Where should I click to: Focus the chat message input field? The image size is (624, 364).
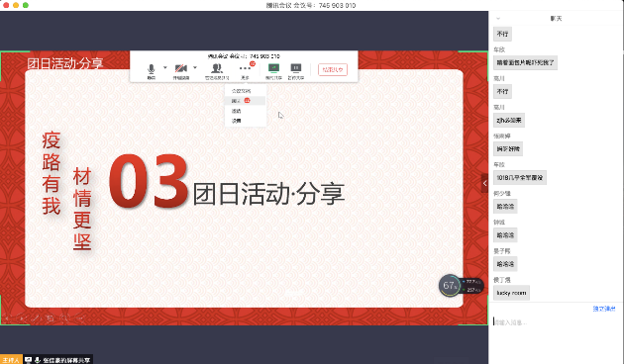(x=556, y=322)
